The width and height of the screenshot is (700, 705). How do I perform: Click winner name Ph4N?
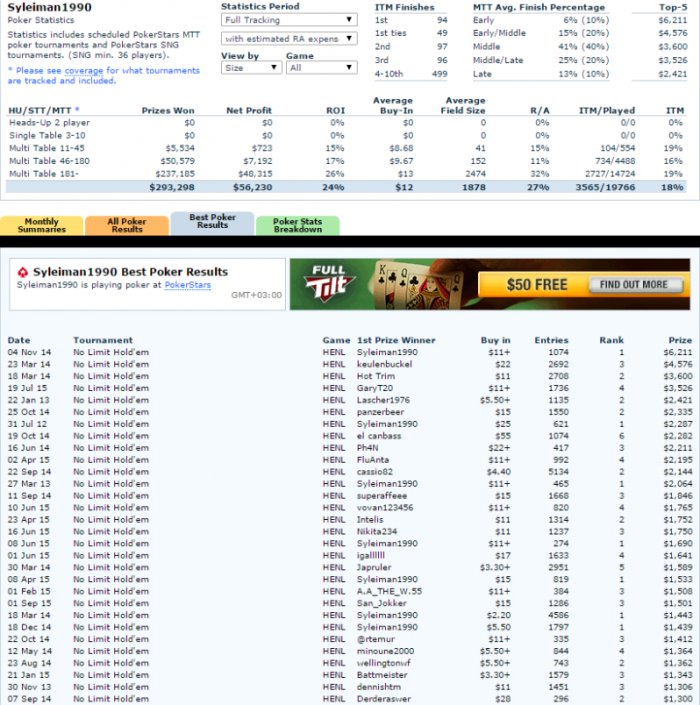tap(367, 448)
